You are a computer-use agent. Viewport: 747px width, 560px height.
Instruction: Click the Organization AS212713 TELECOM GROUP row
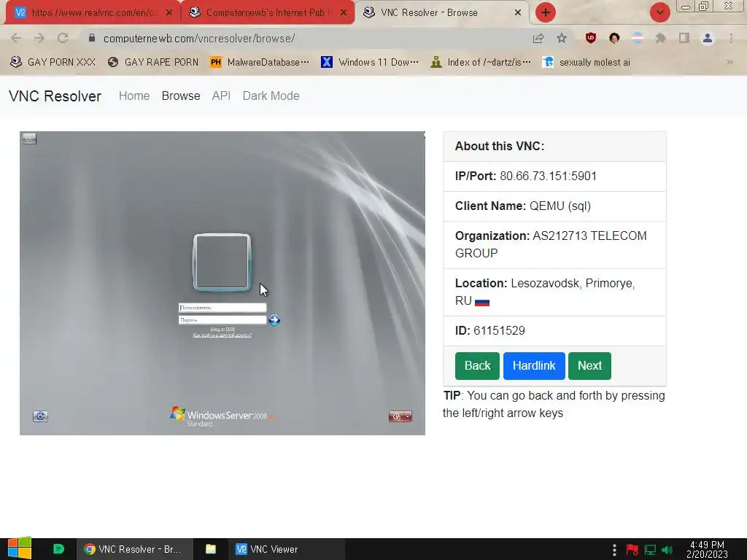point(554,245)
